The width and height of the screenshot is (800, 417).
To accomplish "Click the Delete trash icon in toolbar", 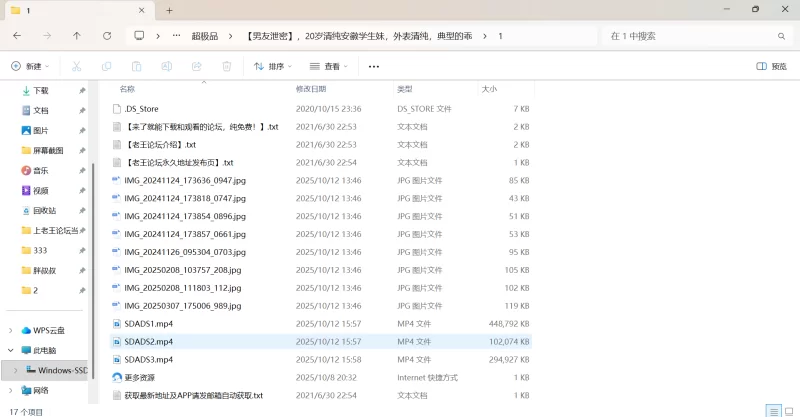I will (227, 66).
